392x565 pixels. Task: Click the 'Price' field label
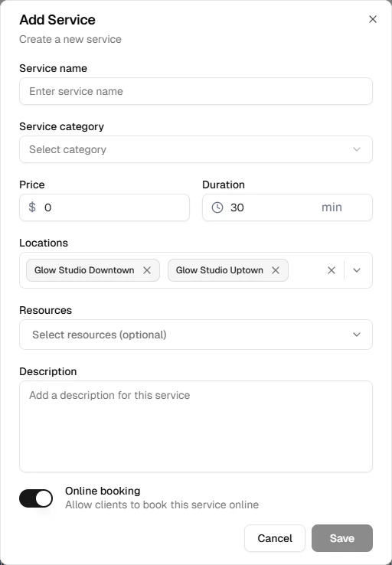tap(32, 185)
